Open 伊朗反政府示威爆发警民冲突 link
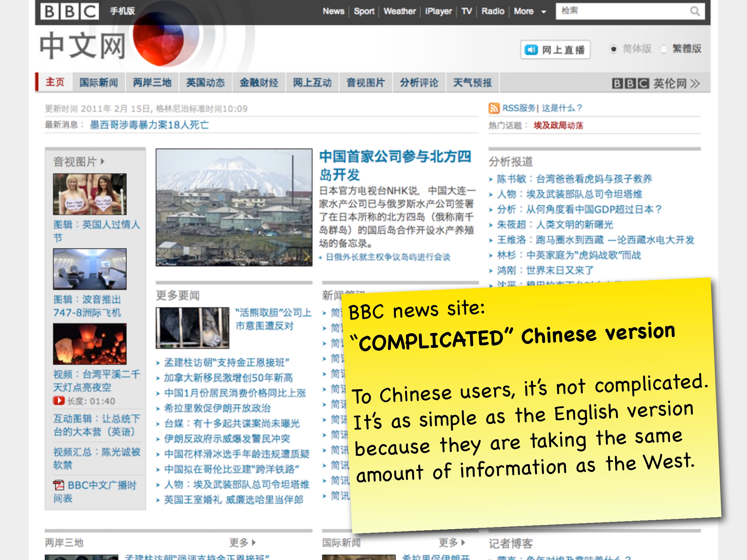Viewport: 747px width, 560px height. 227,439
